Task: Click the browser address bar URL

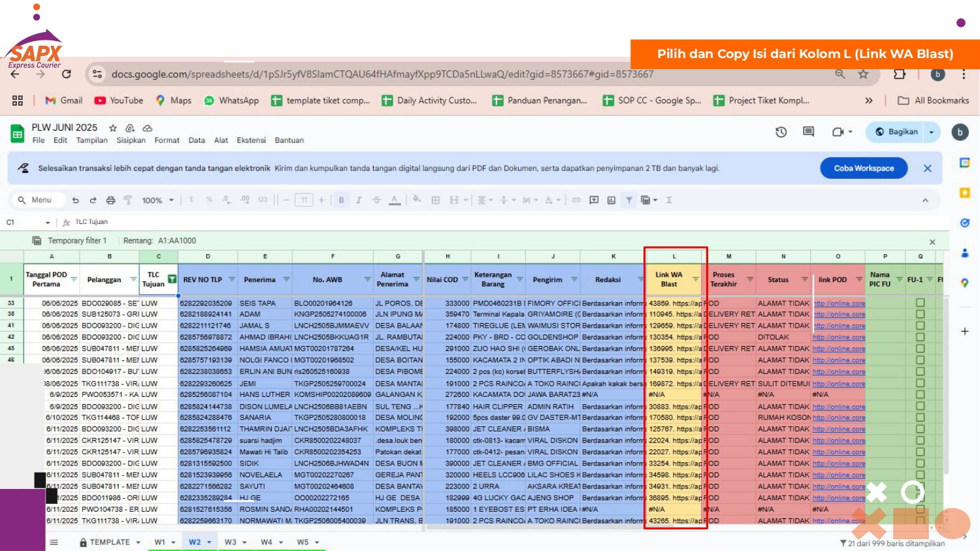Action: tap(382, 74)
